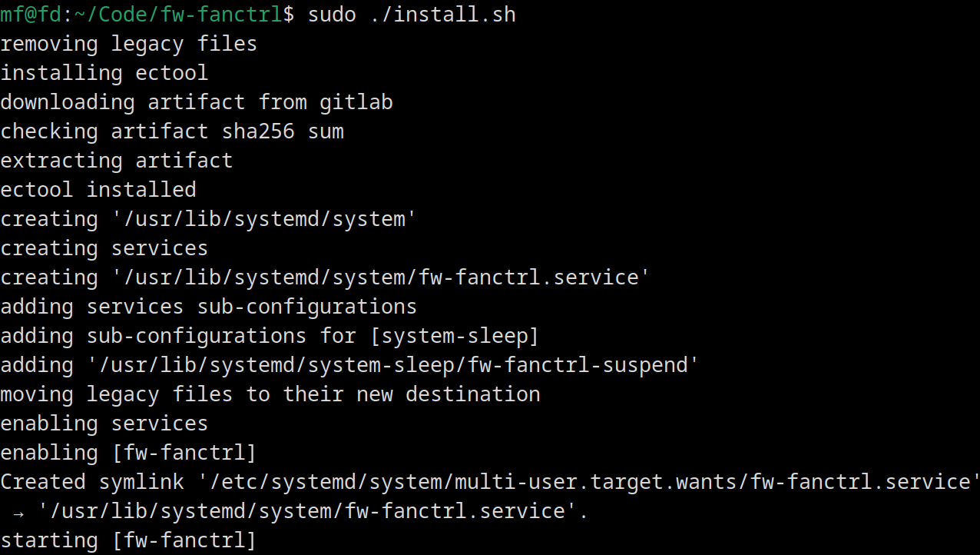Click the 'ectool installed' line

pos(98,190)
